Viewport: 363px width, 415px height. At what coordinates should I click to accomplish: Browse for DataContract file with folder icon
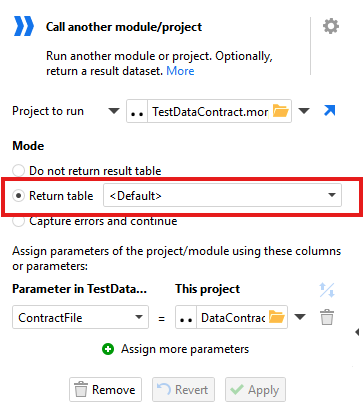click(x=277, y=317)
